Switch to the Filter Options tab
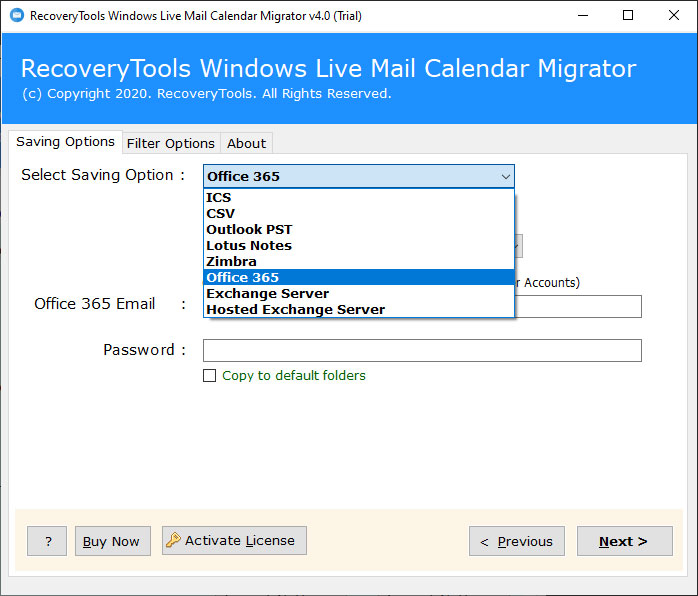The image size is (698, 596). tap(171, 143)
